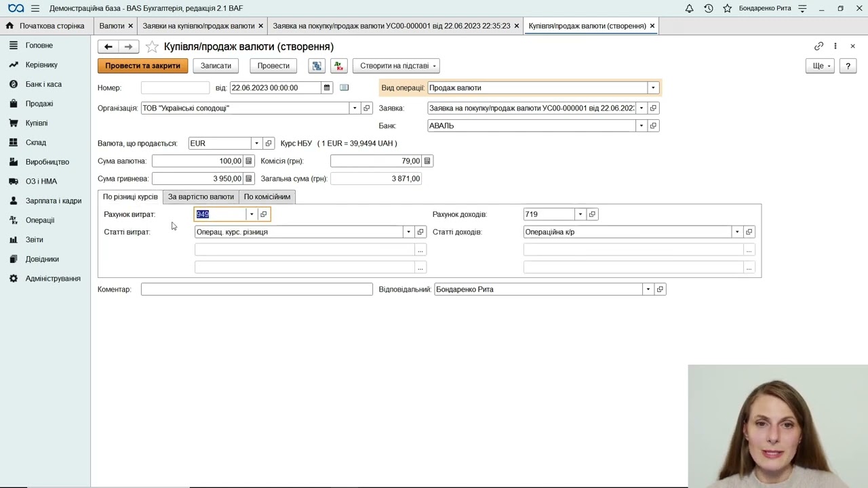Open EUR currency record icon
Viewport: 868px width, 488px height.
tap(269, 143)
